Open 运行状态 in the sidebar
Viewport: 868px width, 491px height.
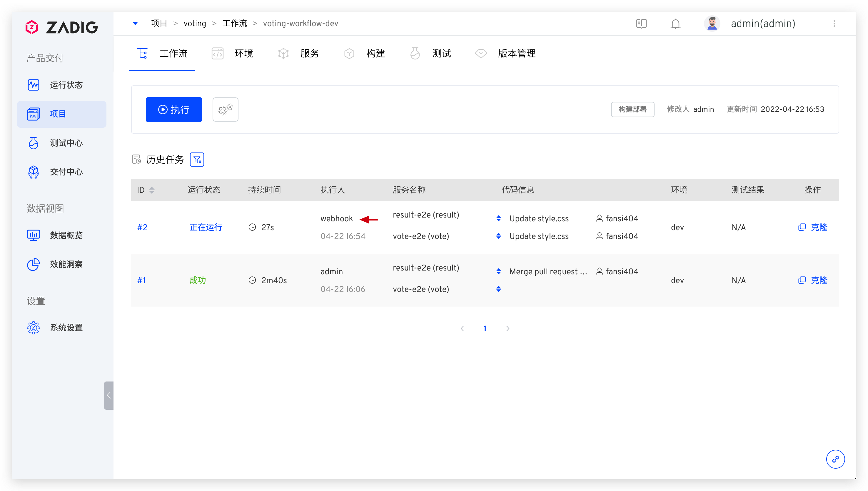(x=66, y=85)
